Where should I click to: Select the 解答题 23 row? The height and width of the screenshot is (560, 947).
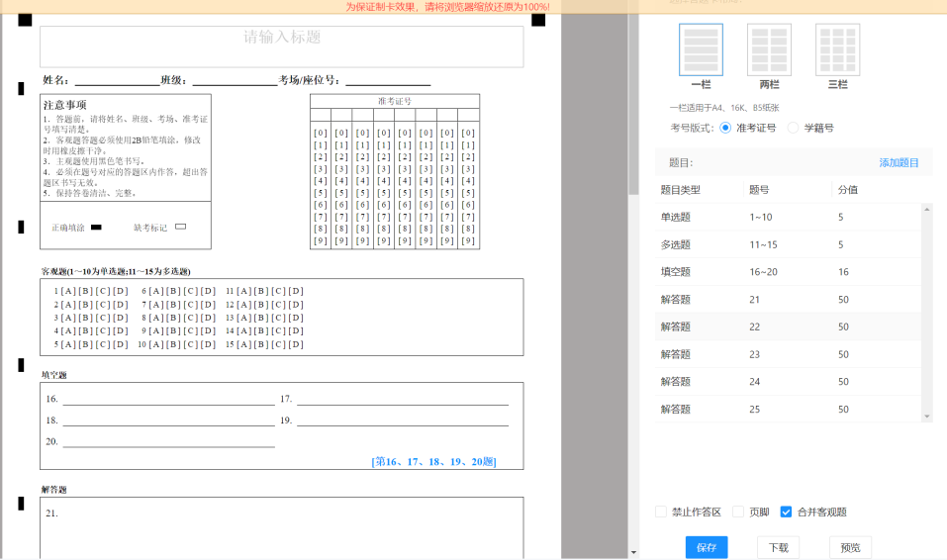(788, 354)
